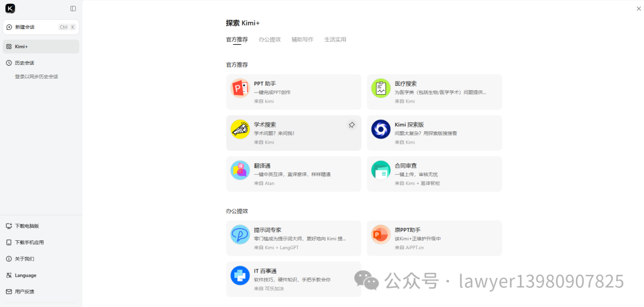Click the 学术搜索 yellow icon

tap(240, 129)
